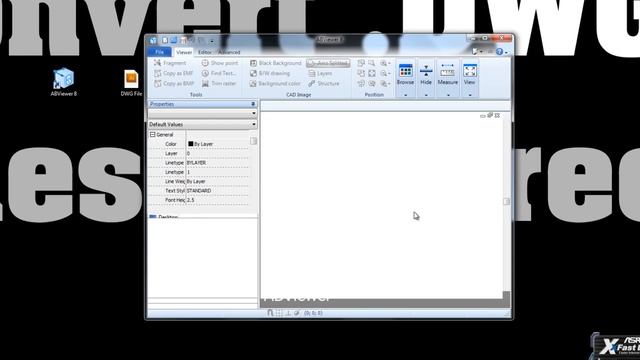Open quick access toolbar customize arrow
This screenshot has width=640, height=360.
pos(212,41)
